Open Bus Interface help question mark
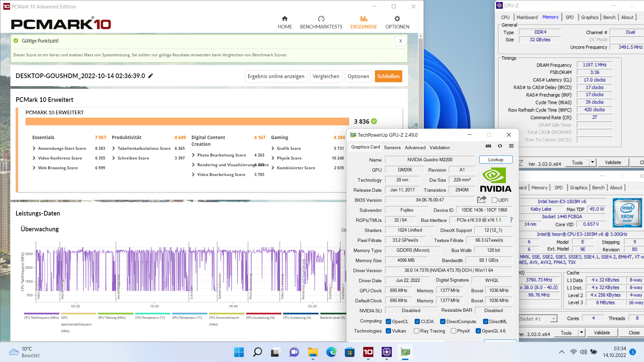The width and height of the screenshot is (644, 362). pyautogui.click(x=511, y=220)
